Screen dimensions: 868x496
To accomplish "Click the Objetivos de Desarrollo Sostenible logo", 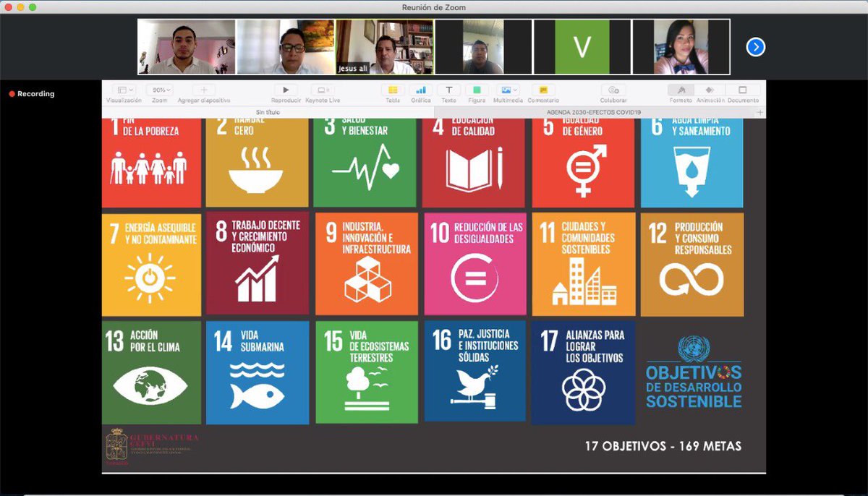I will pos(694,372).
